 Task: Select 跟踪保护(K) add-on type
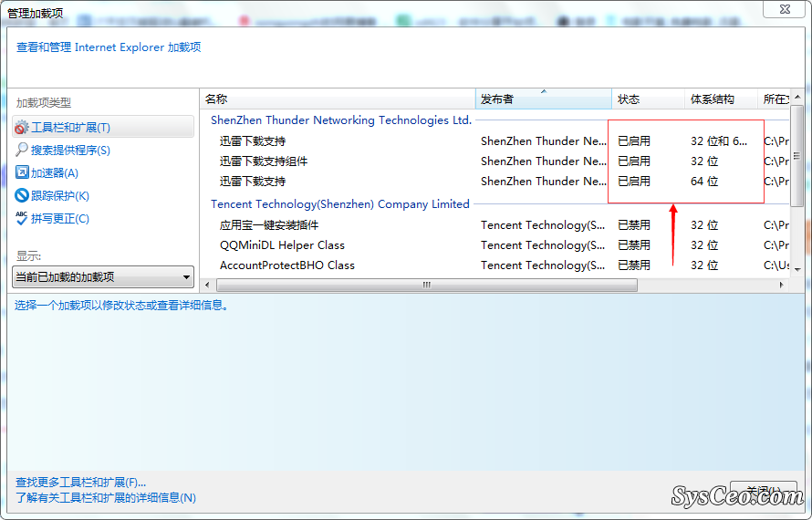click(x=60, y=196)
